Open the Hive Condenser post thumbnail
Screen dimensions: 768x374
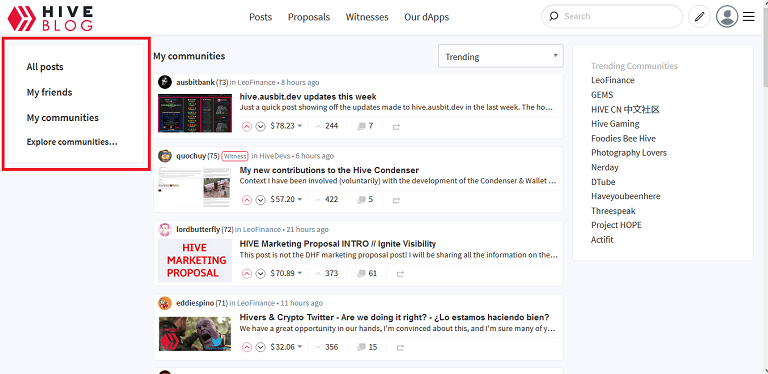tap(195, 187)
